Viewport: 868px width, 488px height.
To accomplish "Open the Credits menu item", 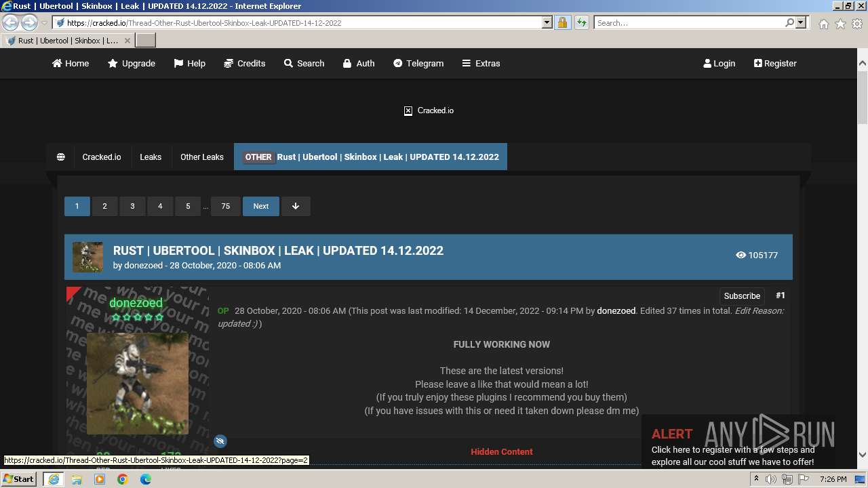I will point(244,63).
